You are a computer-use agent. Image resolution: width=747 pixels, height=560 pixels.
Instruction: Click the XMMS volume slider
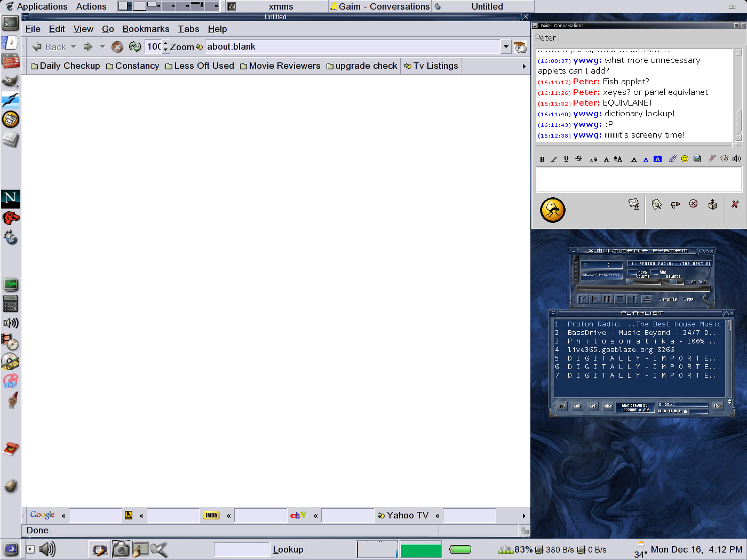(x=643, y=282)
